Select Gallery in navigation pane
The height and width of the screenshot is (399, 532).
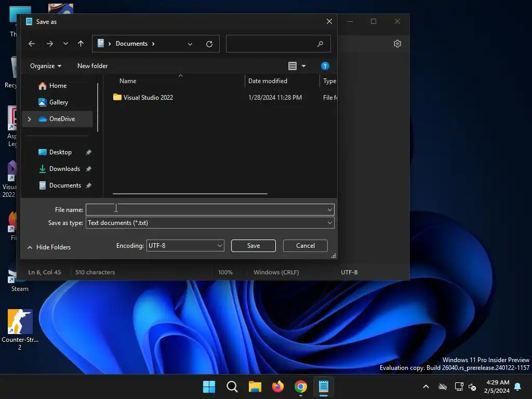point(58,102)
